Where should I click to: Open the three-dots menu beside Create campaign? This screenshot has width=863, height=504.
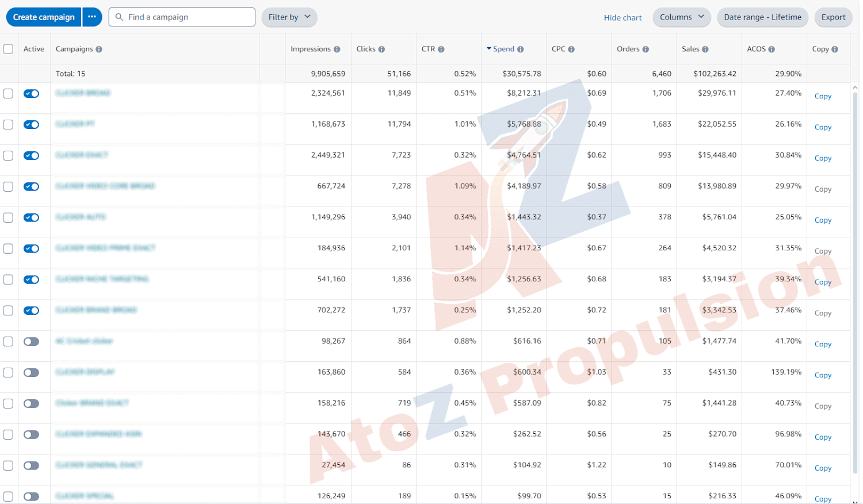pos(92,17)
